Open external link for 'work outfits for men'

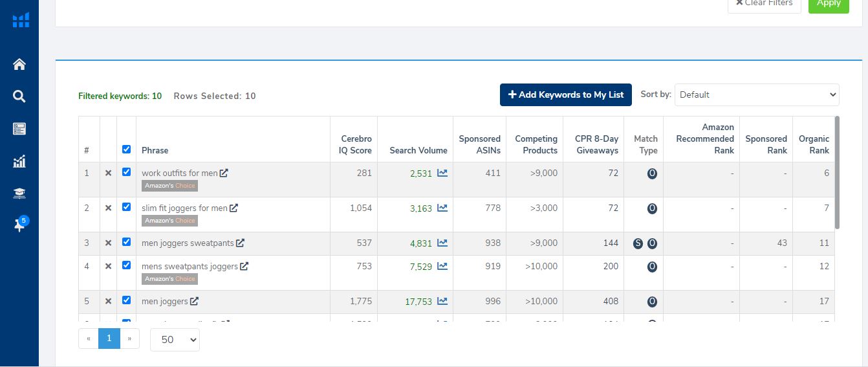click(x=224, y=173)
